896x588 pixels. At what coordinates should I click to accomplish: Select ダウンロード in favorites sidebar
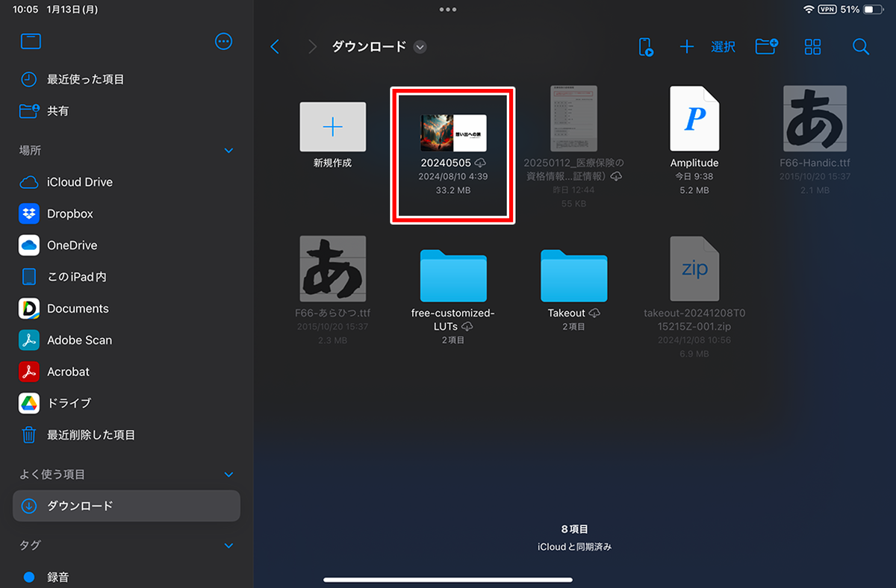(126, 506)
